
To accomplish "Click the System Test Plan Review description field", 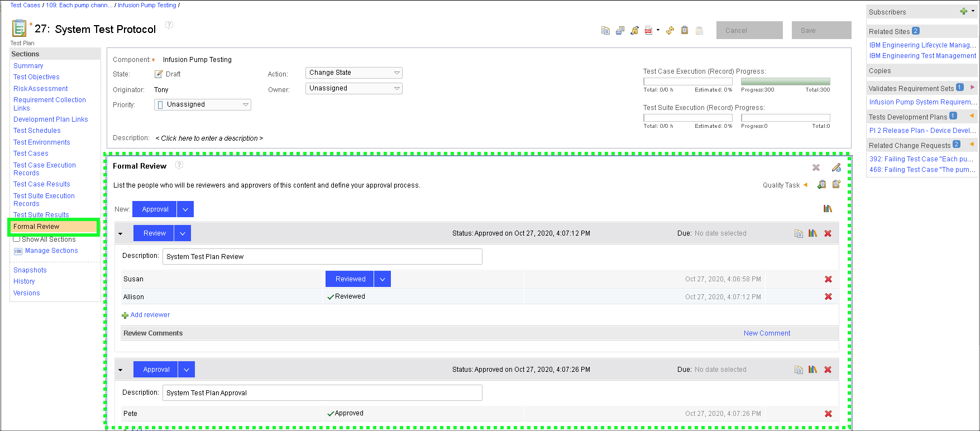I will point(322,257).
